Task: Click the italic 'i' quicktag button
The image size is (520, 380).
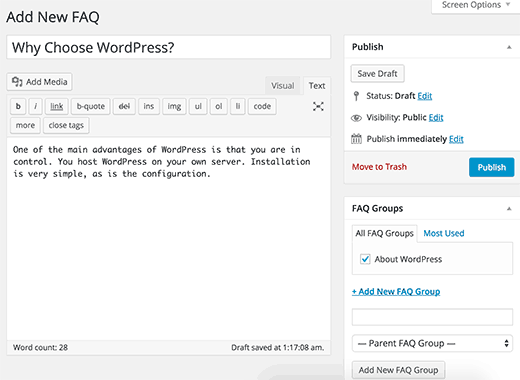Action: coord(36,106)
